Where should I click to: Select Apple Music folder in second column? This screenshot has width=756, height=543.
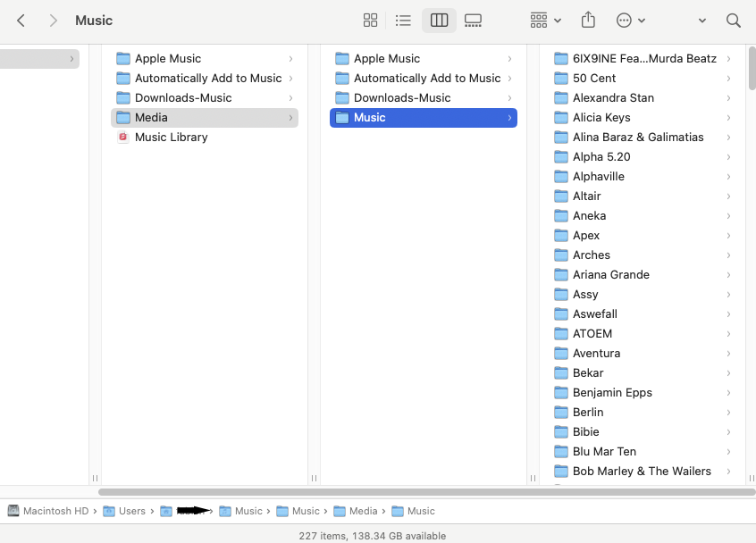(424, 59)
